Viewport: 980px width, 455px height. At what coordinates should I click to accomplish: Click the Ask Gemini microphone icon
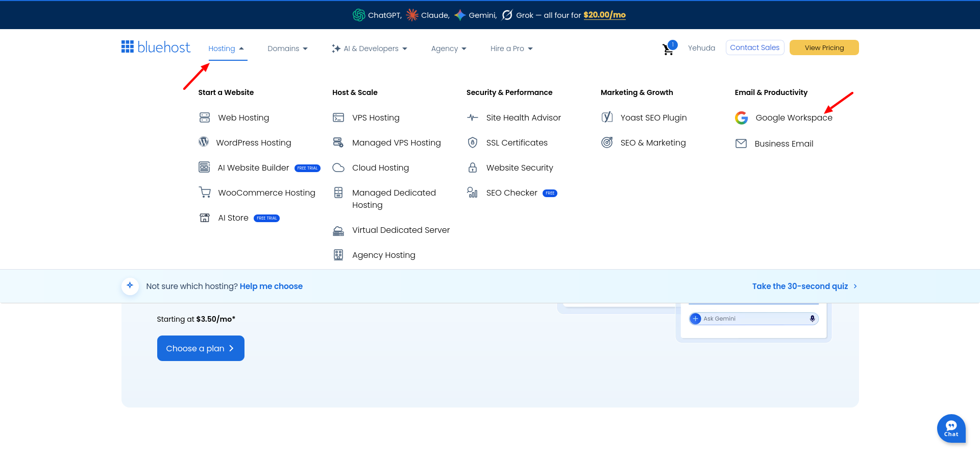click(812, 319)
